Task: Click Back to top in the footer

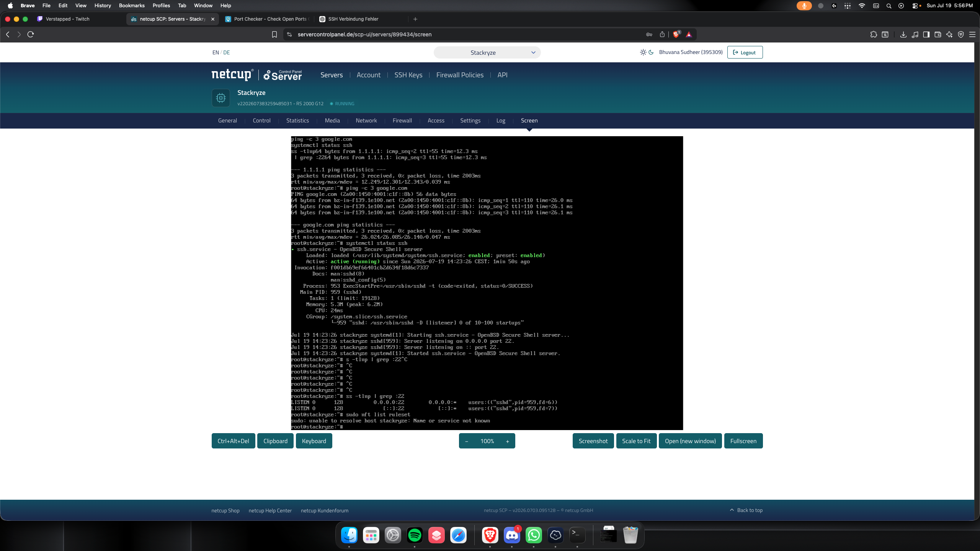Action: (746, 510)
